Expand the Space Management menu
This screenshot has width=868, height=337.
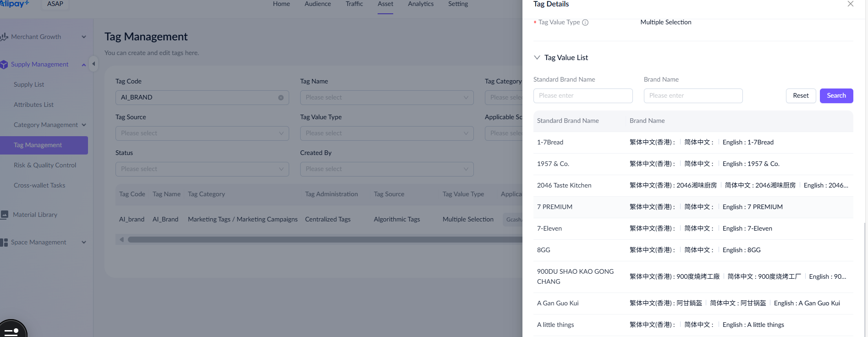[84, 243]
